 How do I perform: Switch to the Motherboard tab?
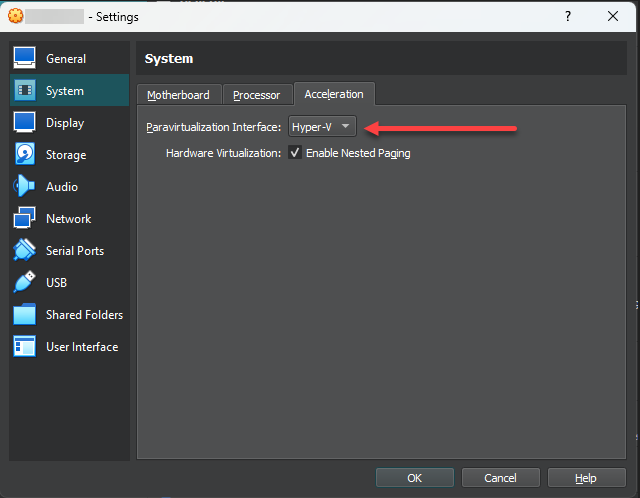coord(178,95)
